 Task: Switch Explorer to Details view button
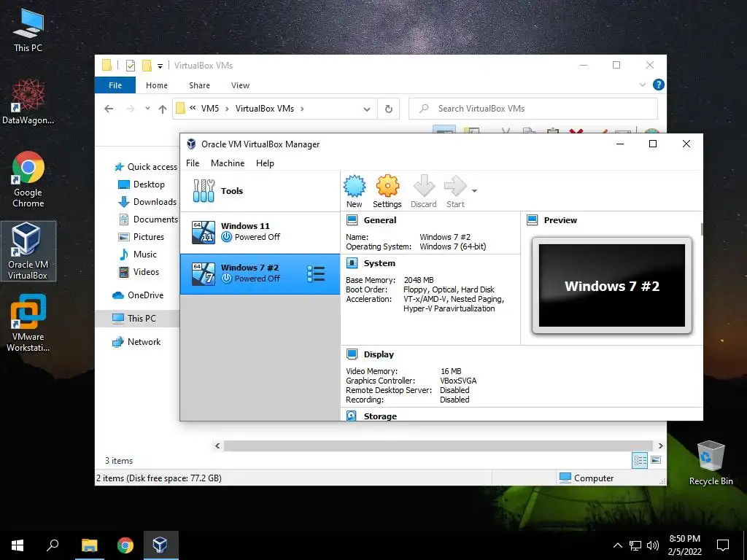click(640, 460)
